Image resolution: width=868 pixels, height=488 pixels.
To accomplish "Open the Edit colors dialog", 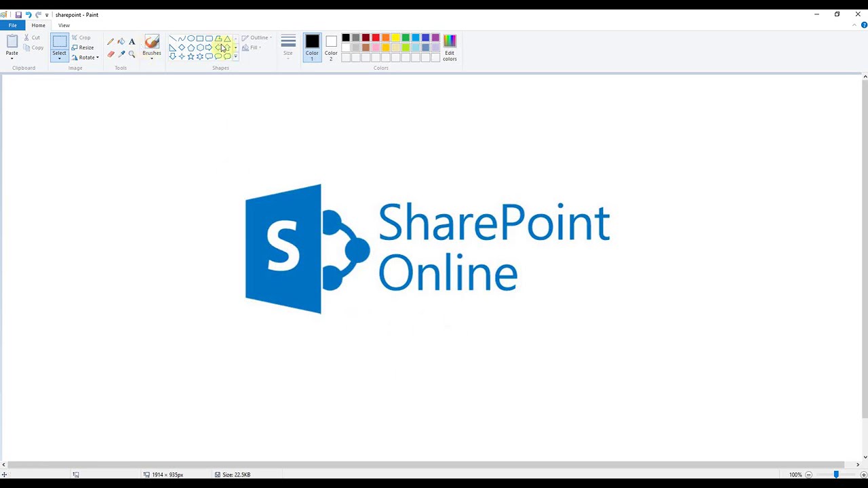I will [450, 47].
